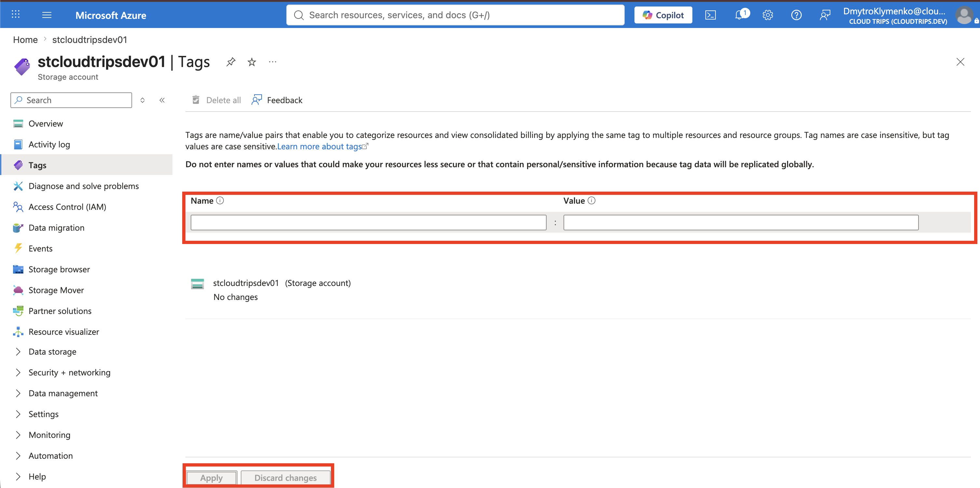Click the Data migration bucket icon

[18, 228]
